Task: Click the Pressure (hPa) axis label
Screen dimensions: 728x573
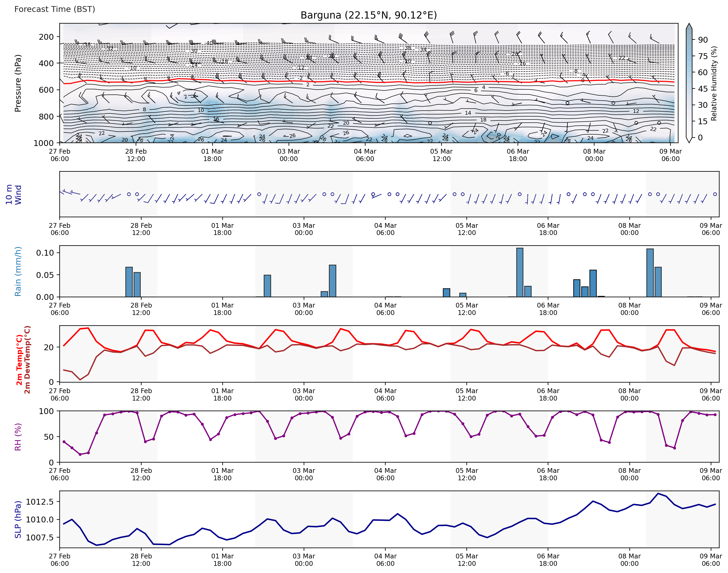Action: 18,83
